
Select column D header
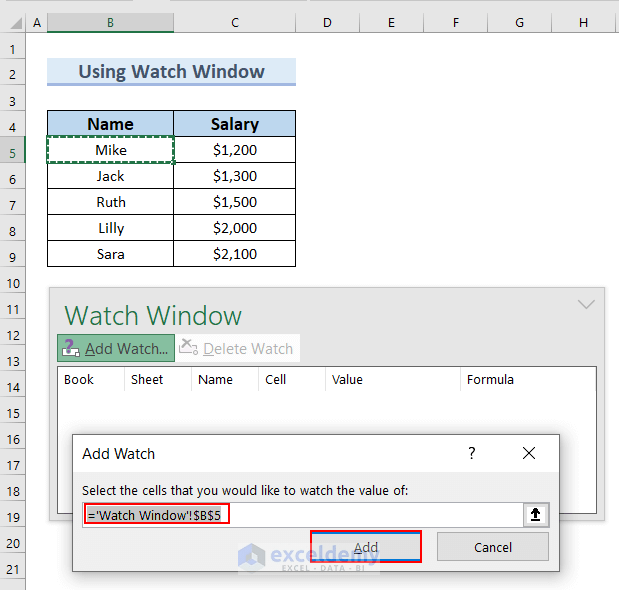(x=327, y=23)
